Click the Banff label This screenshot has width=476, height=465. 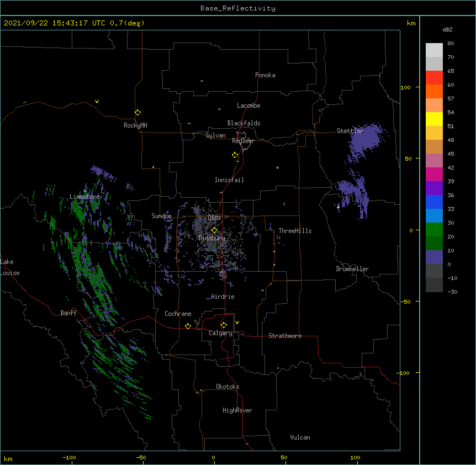(x=68, y=313)
